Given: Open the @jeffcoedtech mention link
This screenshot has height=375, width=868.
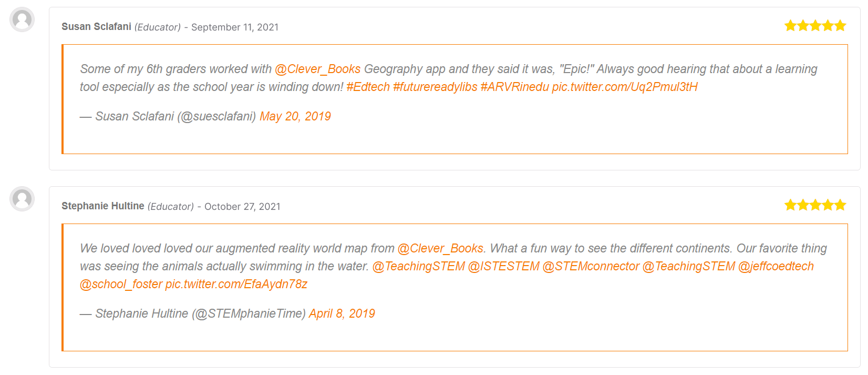Looking at the screenshot, I should (x=776, y=266).
